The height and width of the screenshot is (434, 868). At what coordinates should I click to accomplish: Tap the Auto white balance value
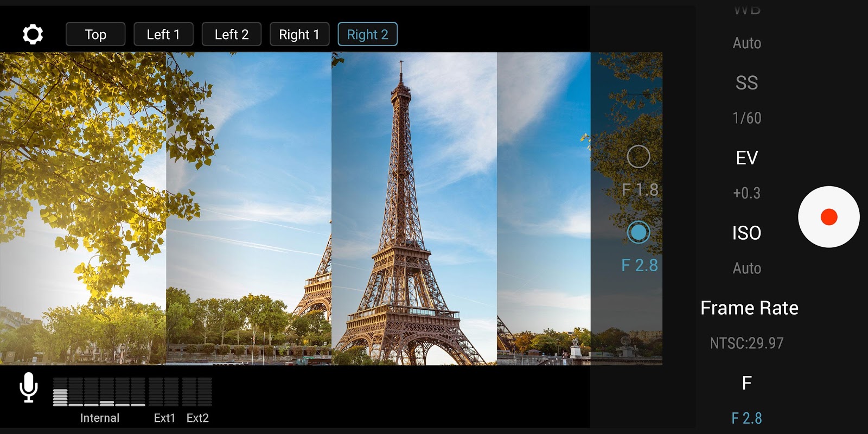[746, 43]
